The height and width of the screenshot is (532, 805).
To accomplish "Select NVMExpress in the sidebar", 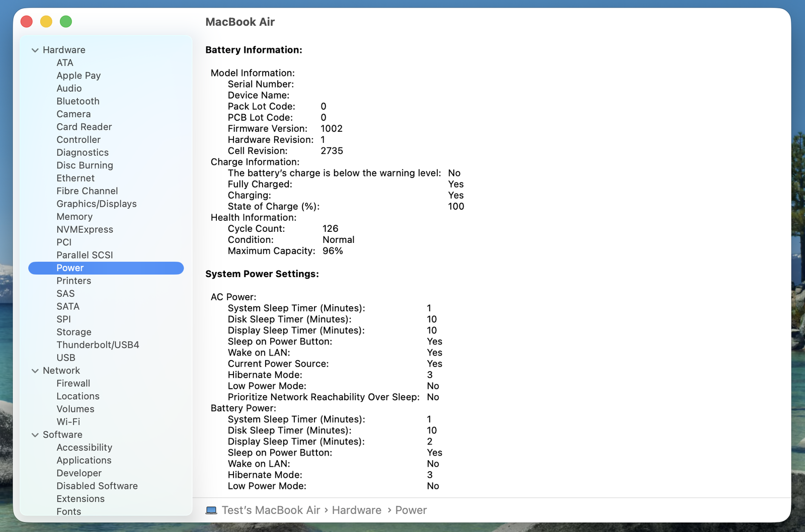I will (85, 229).
